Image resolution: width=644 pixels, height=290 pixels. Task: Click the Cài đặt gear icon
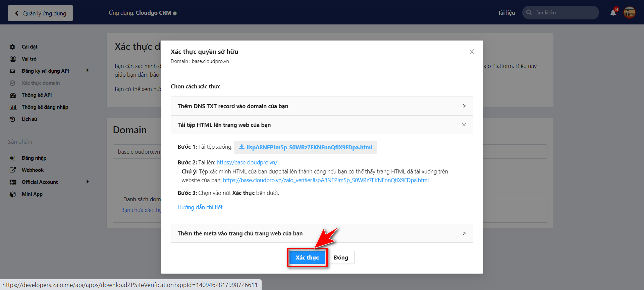point(13,47)
